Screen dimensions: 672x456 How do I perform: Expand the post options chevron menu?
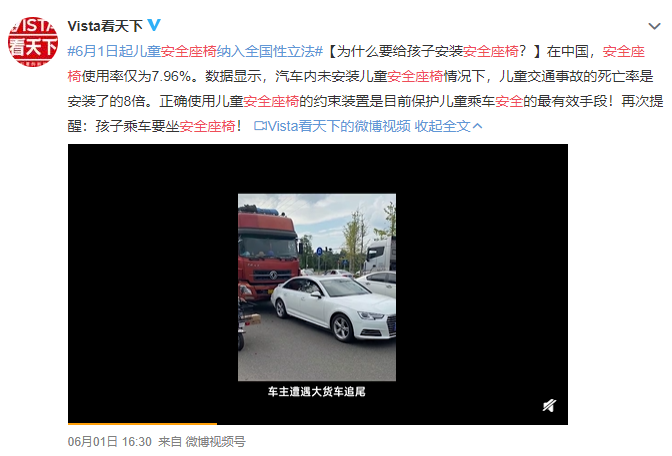(654, 26)
